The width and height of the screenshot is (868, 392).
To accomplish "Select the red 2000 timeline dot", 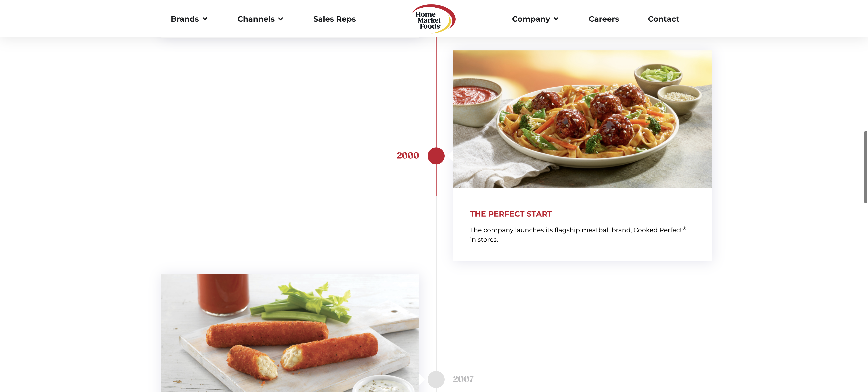I will pyautogui.click(x=436, y=156).
